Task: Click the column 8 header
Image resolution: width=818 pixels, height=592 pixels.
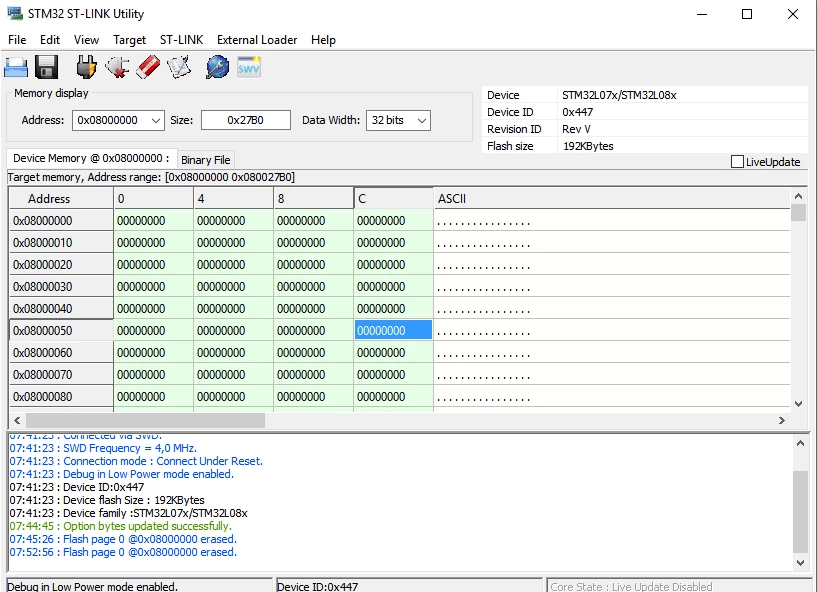Action: pyautogui.click(x=313, y=199)
